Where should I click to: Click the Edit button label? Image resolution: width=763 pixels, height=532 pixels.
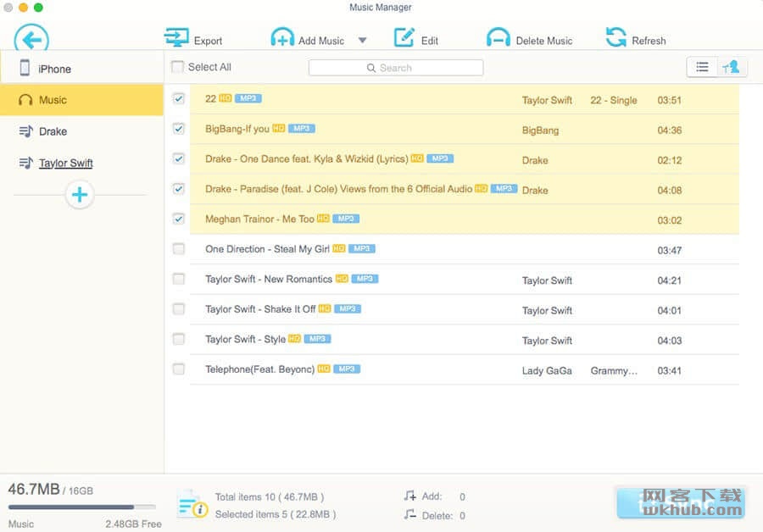point(430,41)
